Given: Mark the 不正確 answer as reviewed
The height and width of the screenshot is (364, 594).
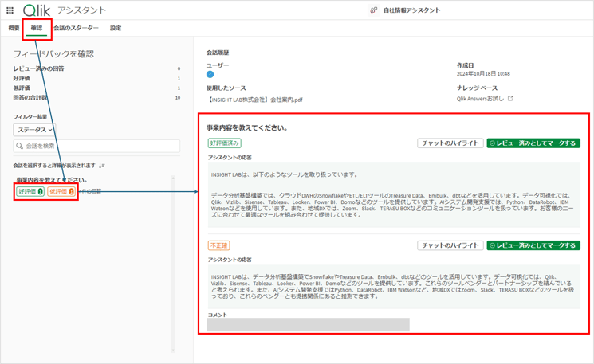Looking at the screenshot, I should [533, 245].
